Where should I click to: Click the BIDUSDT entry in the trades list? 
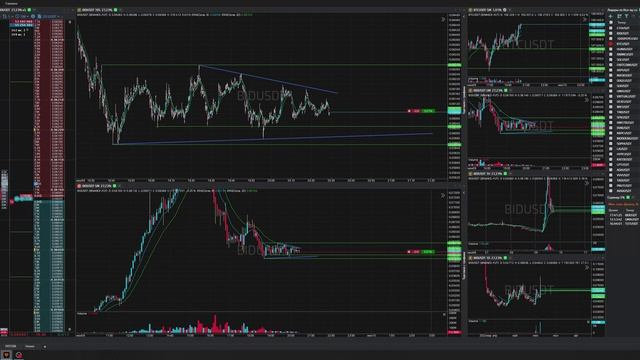point(631,215)
